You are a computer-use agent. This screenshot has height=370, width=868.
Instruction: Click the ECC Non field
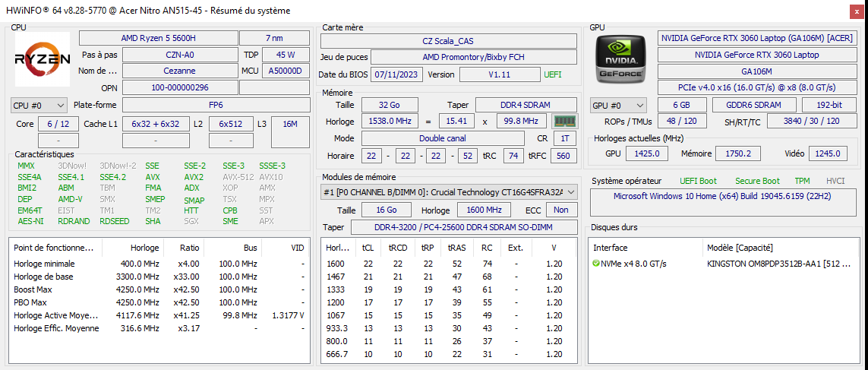pyautogui.click(x=561, y=210)
